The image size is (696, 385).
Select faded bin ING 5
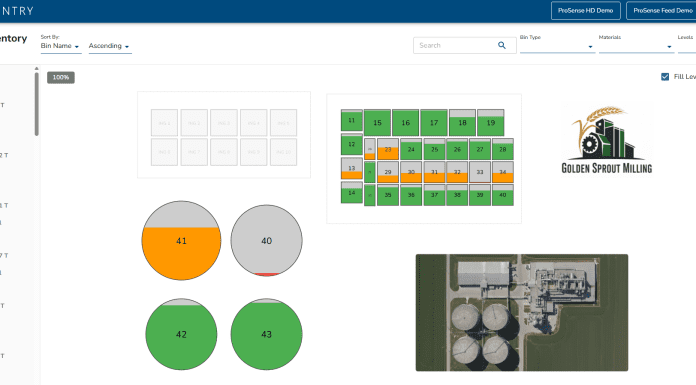coord(283,123)
